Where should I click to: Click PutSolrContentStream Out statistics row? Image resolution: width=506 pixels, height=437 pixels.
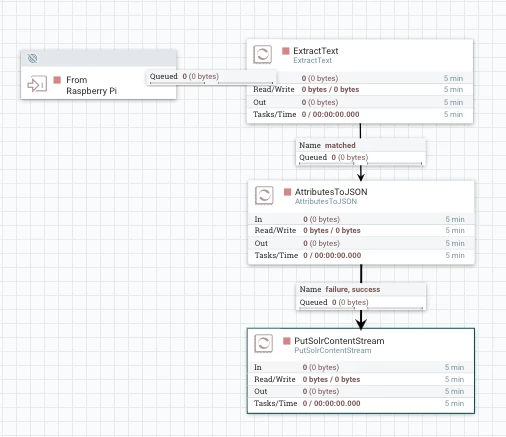pos(361,391)
